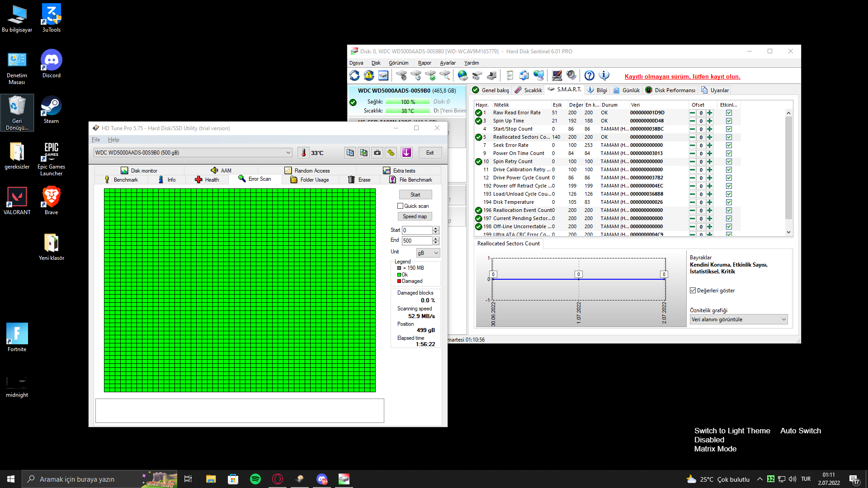This screenshot has height=488, width=868.
Task: Click the globe disk icon in Sentinel toolbar
Action: [x=462, y=75]
